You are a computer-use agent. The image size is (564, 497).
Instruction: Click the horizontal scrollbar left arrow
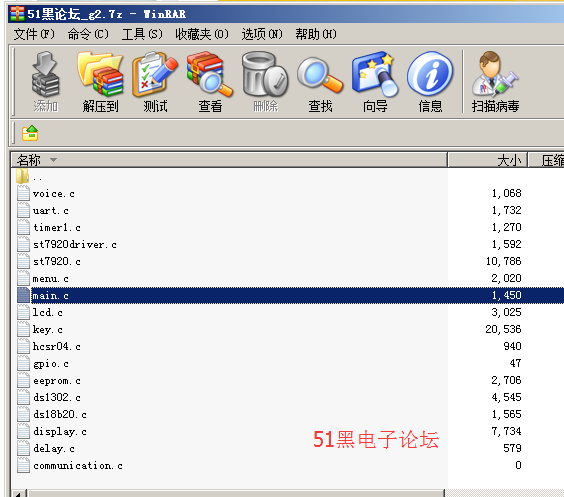pyautogui.click(x=18, y=493)
